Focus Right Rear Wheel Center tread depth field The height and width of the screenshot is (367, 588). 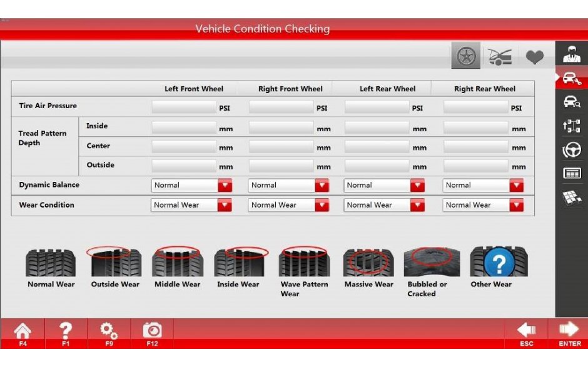click(475, 146)
